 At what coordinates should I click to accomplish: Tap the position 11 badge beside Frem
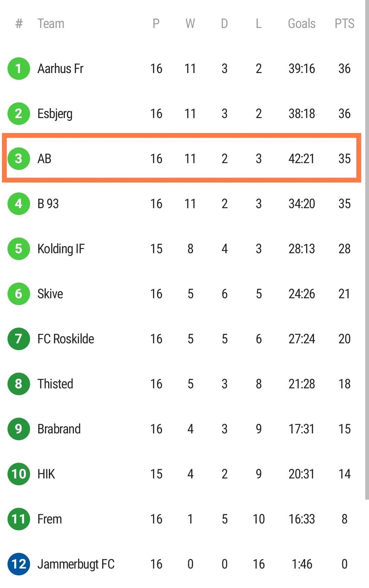pyautogui.click(x=18, y=519)
